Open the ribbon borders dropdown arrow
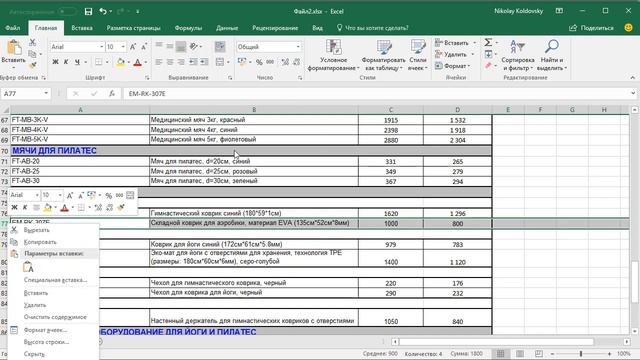This screenshot has height=360, width=640. (107, 62)
